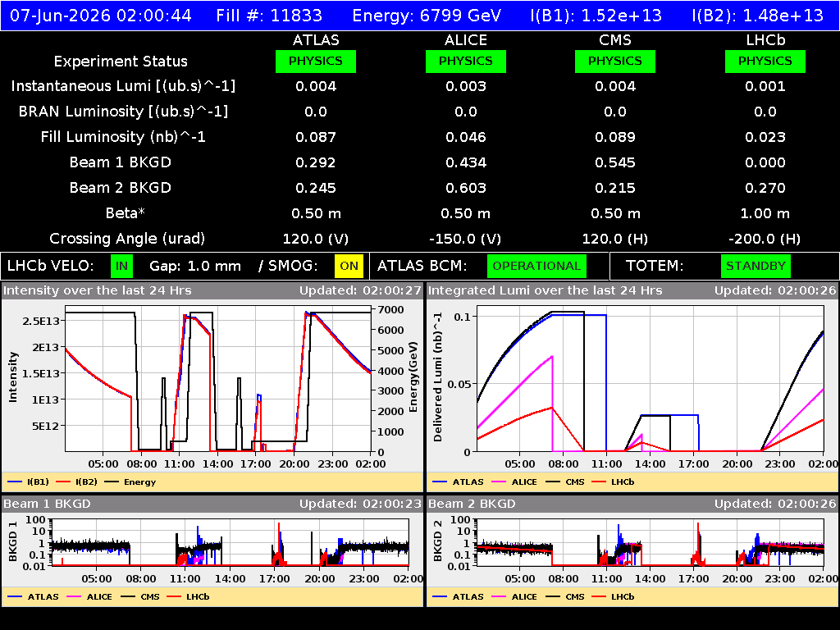Screen dimensions: 840x630
Task: Click "Intensity over the last 24 Hrs" panel title
Action: coord(97,290)
